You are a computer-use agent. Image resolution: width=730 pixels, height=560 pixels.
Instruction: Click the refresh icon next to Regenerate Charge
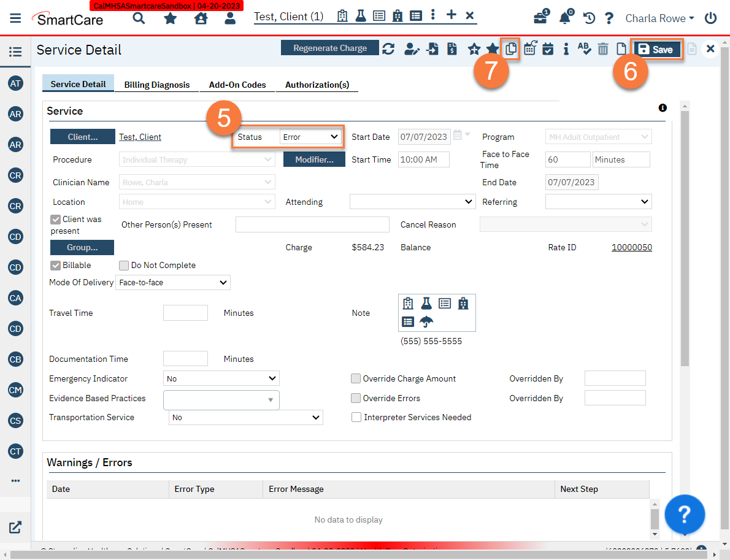388,47
